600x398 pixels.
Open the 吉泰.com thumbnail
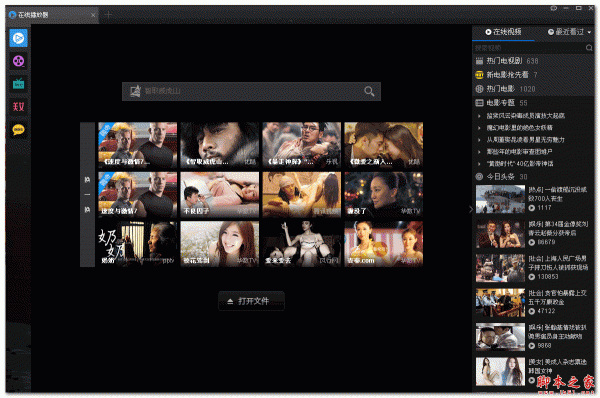[x=383, y=244]
